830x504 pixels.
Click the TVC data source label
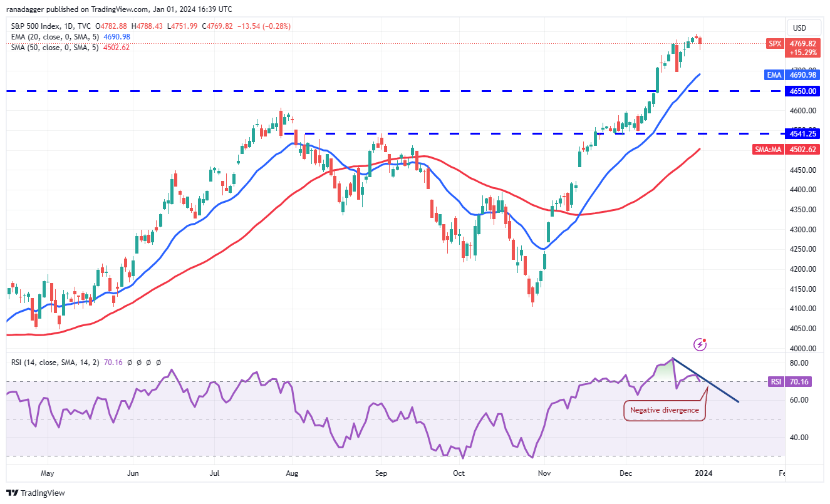point(91,26)
